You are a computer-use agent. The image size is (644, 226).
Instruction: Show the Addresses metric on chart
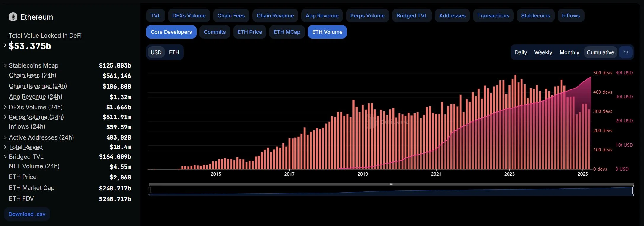point(453,15)
